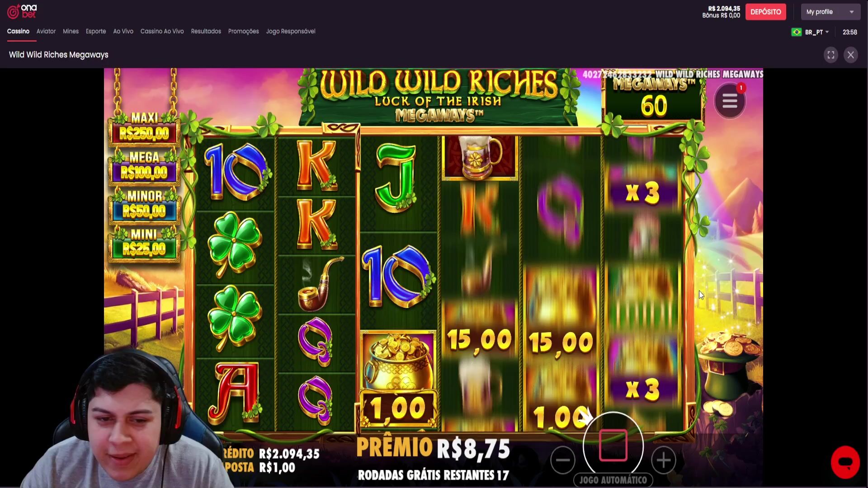Viewport: 868px width, 488px height.
Task: Close the Wild Wild Riches game
Action: pyautogui.click(x=851, y=55)
